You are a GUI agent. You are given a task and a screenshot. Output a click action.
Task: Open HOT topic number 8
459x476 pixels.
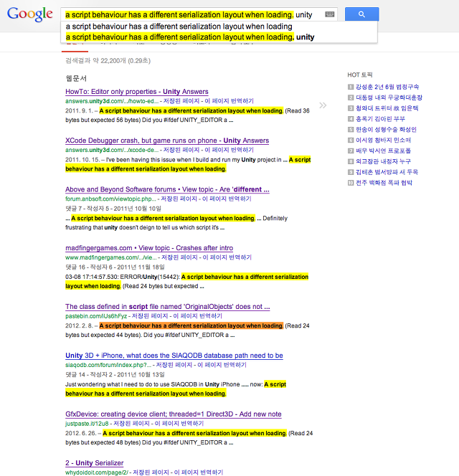coord(384,161)
